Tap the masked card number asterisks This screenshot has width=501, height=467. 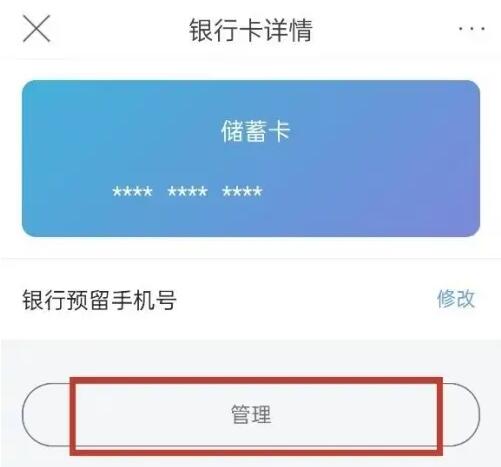pyautogui.click(x=187, y=192)
